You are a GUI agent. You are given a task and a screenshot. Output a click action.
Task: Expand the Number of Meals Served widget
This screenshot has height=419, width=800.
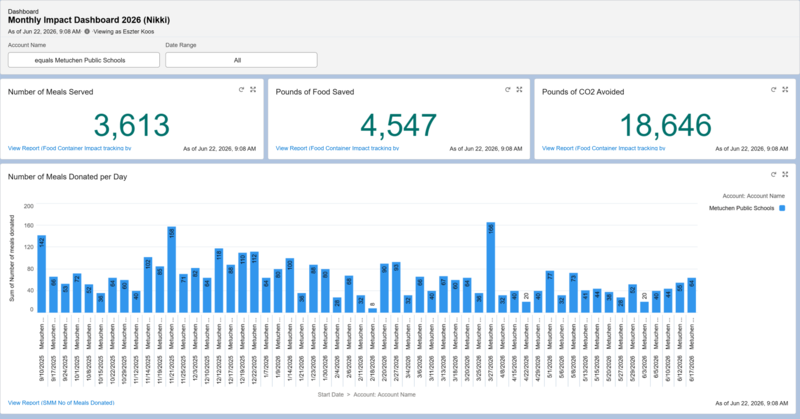pos(253,90)
